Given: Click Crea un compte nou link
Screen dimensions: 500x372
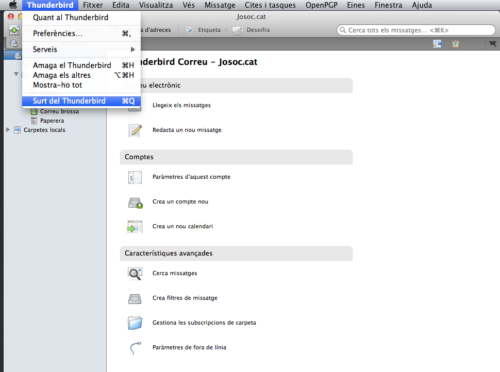Looking at the screenshot, I should (180, 202).
